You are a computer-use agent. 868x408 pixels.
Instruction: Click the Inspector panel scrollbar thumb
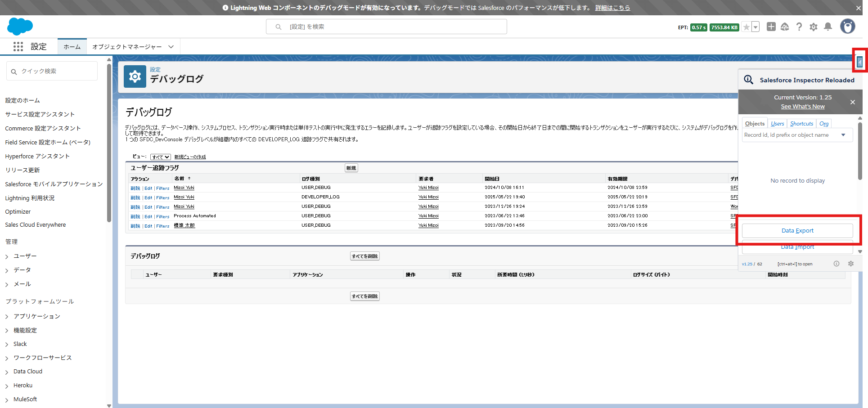click(860, 151)
